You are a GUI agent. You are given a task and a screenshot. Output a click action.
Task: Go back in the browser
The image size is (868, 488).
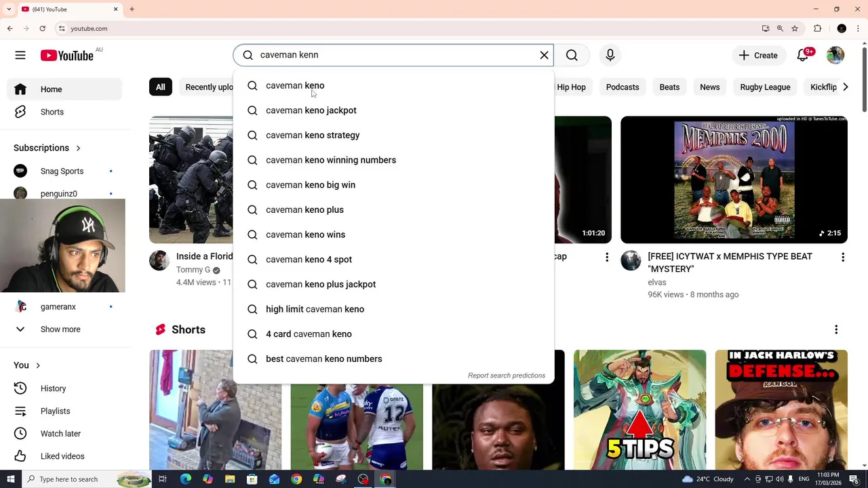coord(10,28)
